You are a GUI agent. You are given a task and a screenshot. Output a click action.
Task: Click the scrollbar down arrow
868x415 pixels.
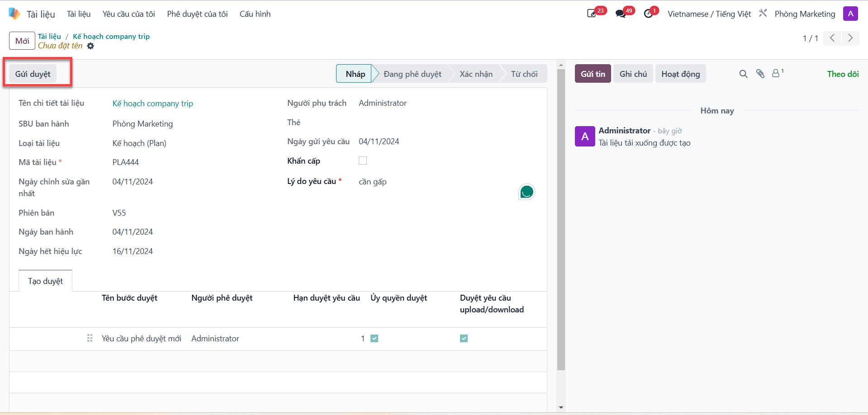pos(561,407)
